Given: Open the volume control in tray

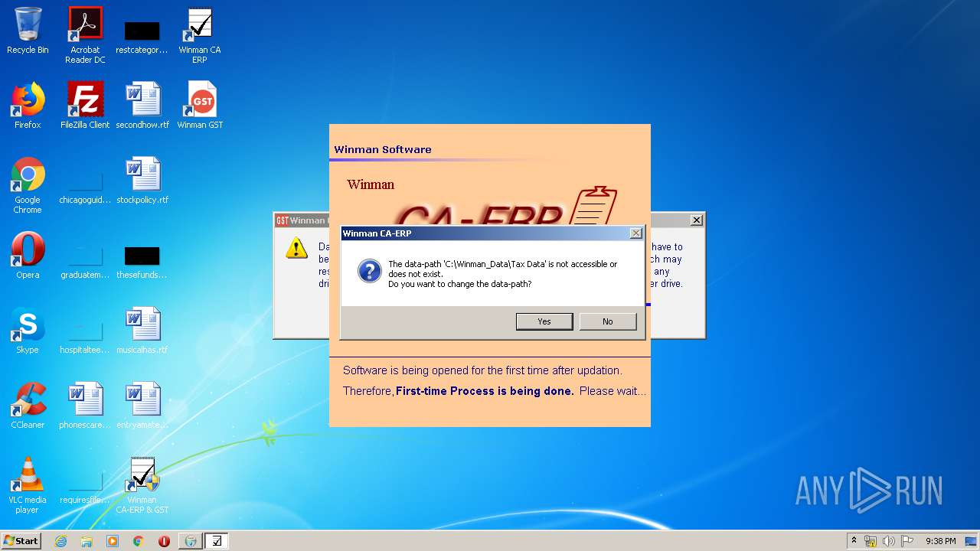Looking at the screenshot, I should pyautogui.click(x=888, y=541).
